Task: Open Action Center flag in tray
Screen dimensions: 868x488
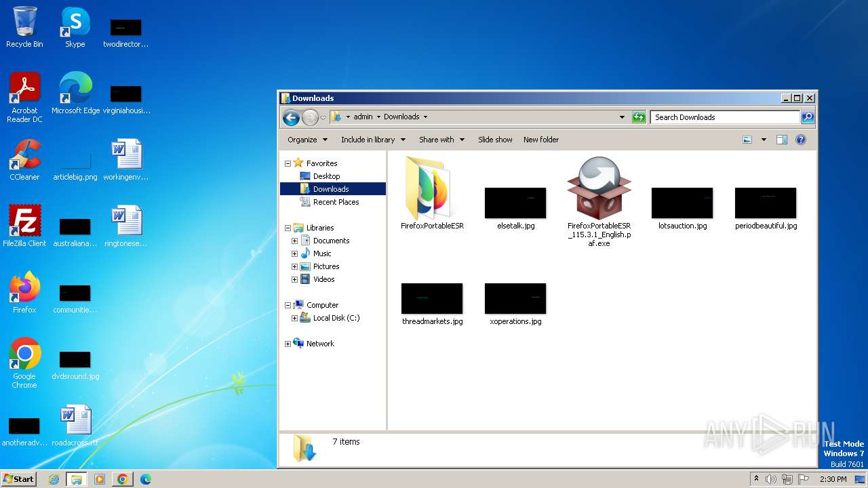Action: pos(804,479)
